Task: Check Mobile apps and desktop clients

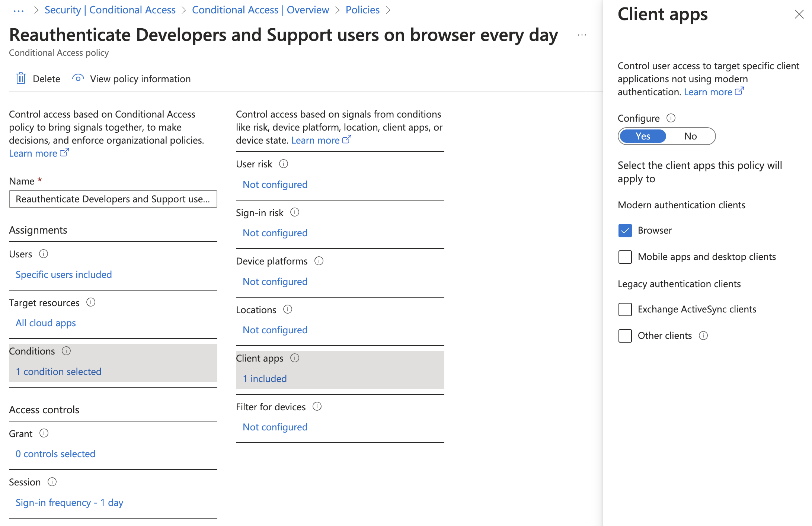Action: (x=625, y=257)
